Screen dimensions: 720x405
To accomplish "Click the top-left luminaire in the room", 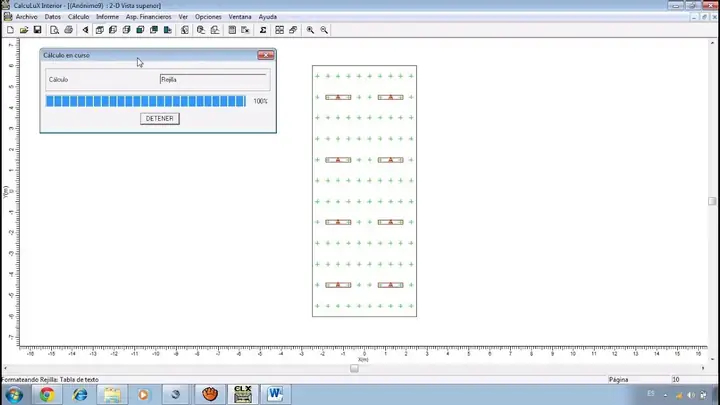I will coord(338,97).
